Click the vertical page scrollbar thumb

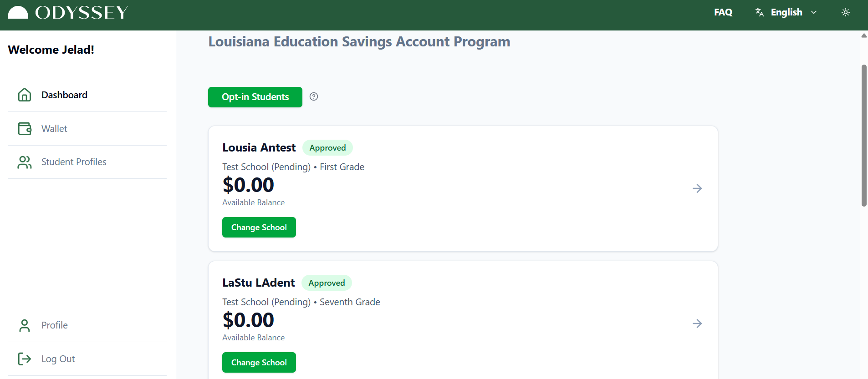pyautogui.click(x=864, y=136)
